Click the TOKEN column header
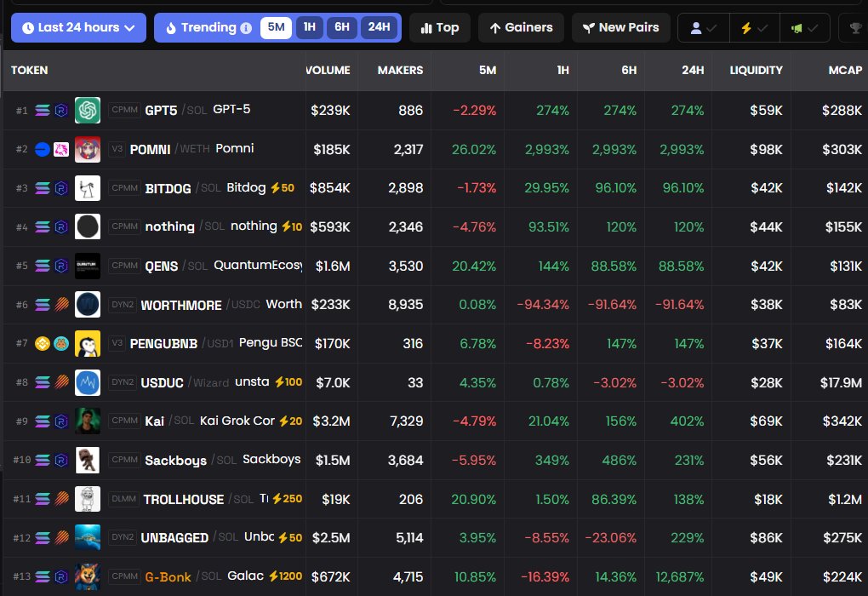The height and width of the screenshot is (596, 868). tap(29, 71)
